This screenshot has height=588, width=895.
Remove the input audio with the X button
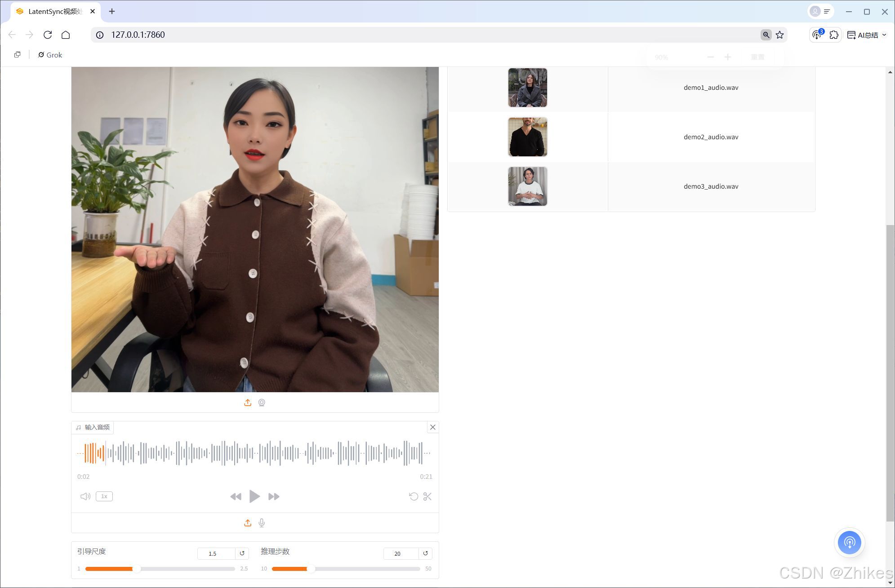[433, 427]
